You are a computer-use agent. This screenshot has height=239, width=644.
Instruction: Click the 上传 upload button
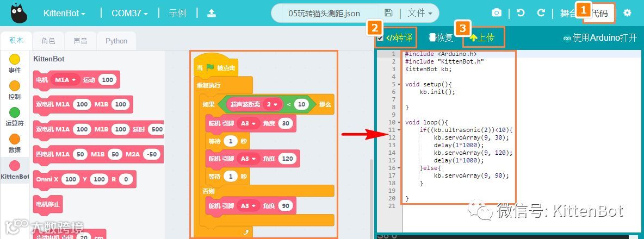tap(481, 38)
